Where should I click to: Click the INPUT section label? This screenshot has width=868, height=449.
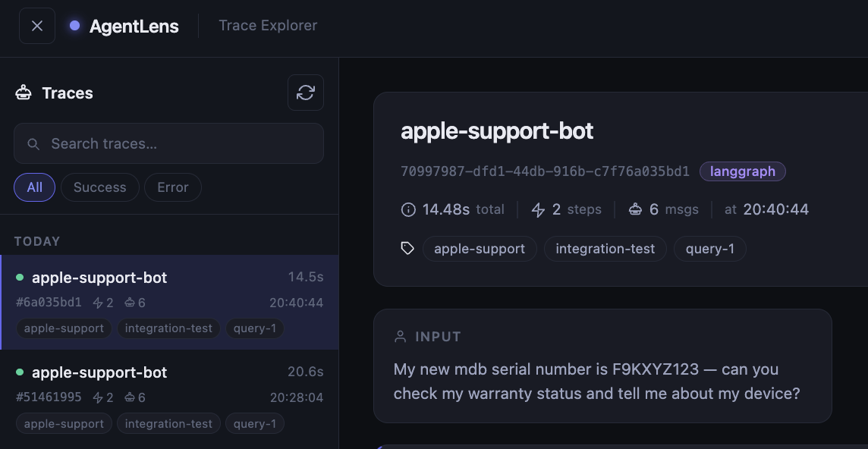(438, 337)
